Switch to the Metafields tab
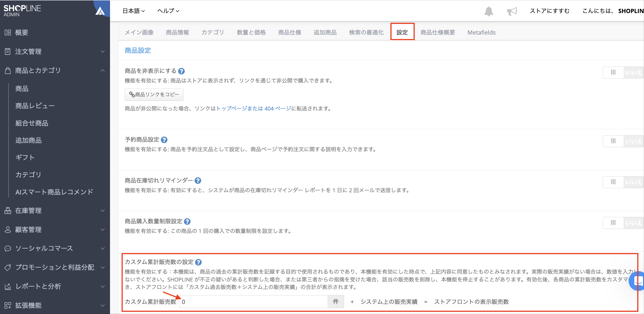 [482, 32]
